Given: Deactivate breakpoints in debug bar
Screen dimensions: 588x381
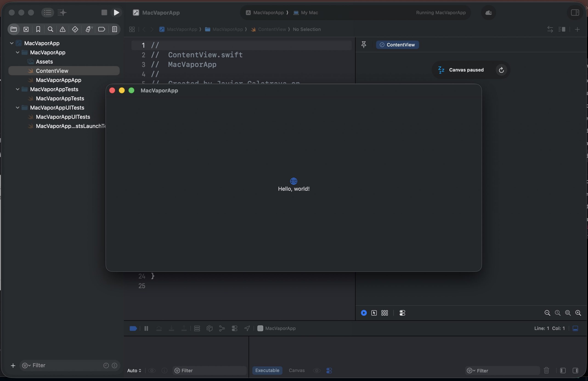Looking at the screenshot, I should [133, 328].
